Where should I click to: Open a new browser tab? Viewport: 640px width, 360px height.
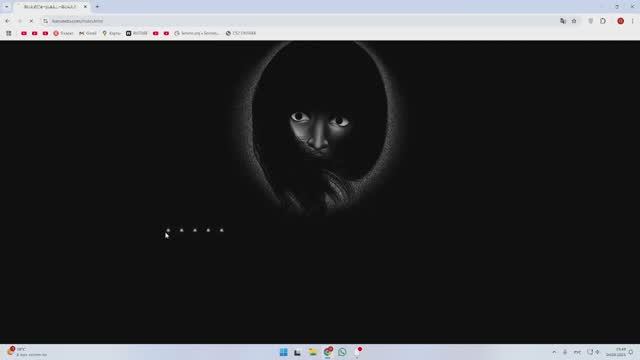pos(97,7)
